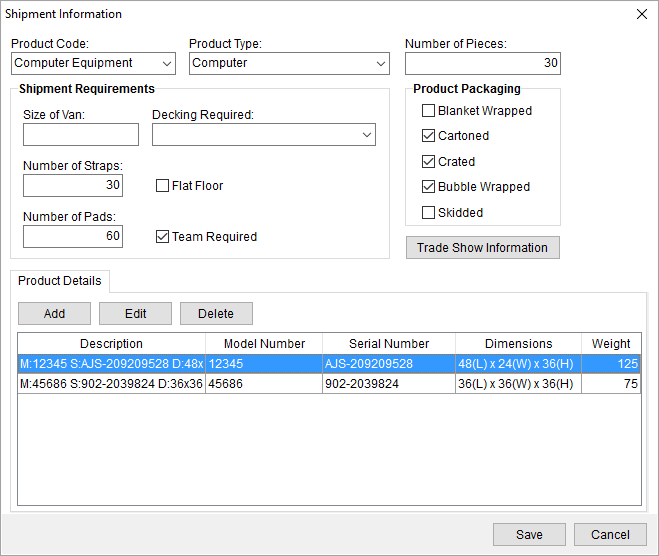The width and height of the screenshot is (659, 556).
Task: Close the Shipment Information dialog
Action: (641, 14)
